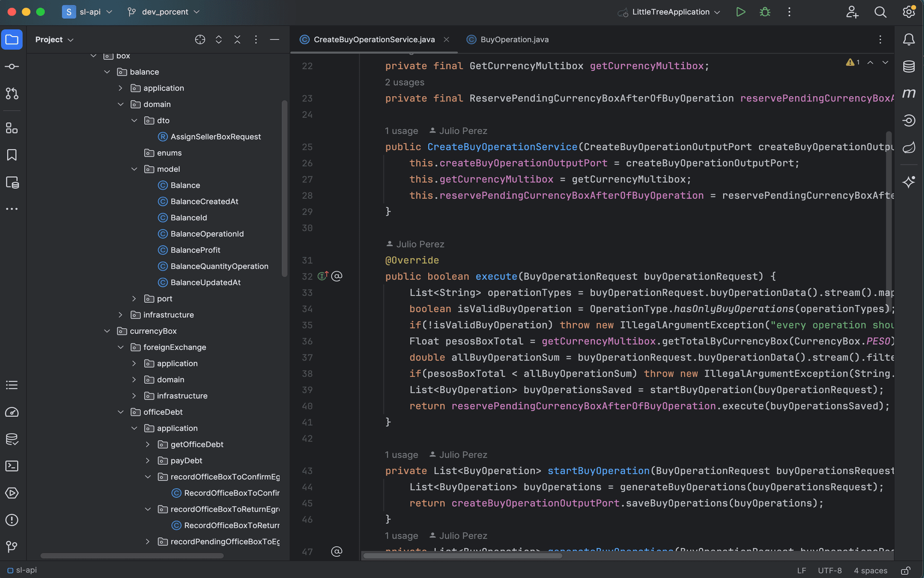Open main toolbar more actions menu
Screen dimensions: 924x578
pos(789,12)
